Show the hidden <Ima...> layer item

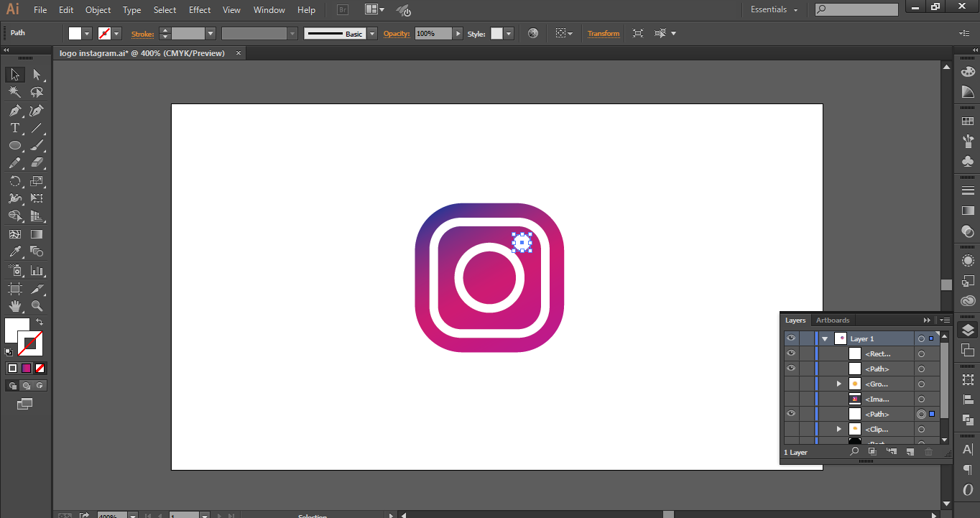[x=791, y=399]
